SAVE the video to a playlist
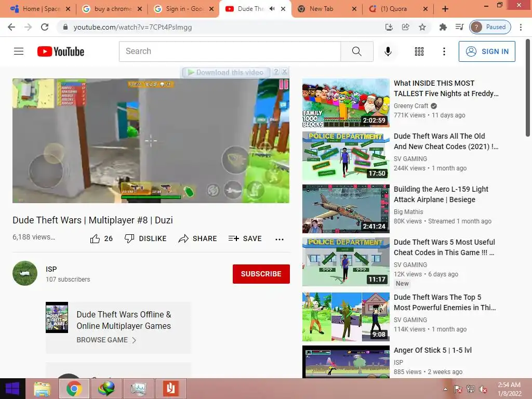This screenshot has height=399, width=532. pyautogui.click(x=245, y=238)
